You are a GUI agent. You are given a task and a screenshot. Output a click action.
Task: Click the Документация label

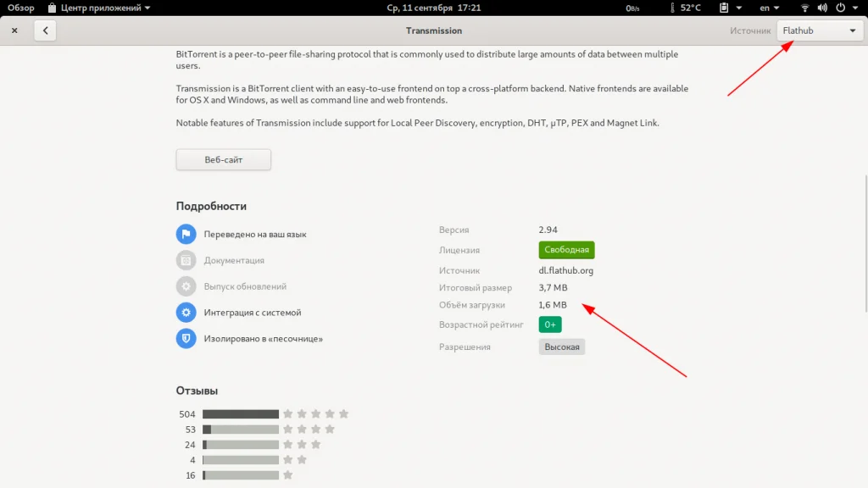pyautogui.click(x=234, y=260)
